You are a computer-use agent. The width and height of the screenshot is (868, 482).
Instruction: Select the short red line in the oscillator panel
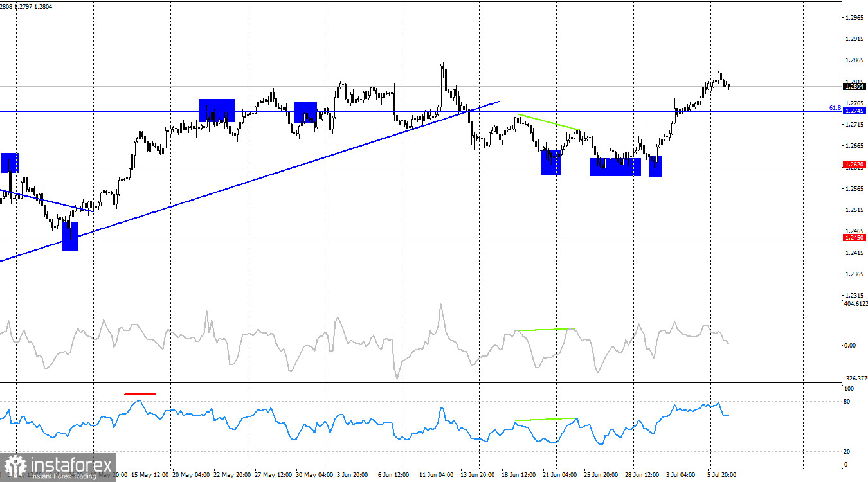tap(140, 393)
